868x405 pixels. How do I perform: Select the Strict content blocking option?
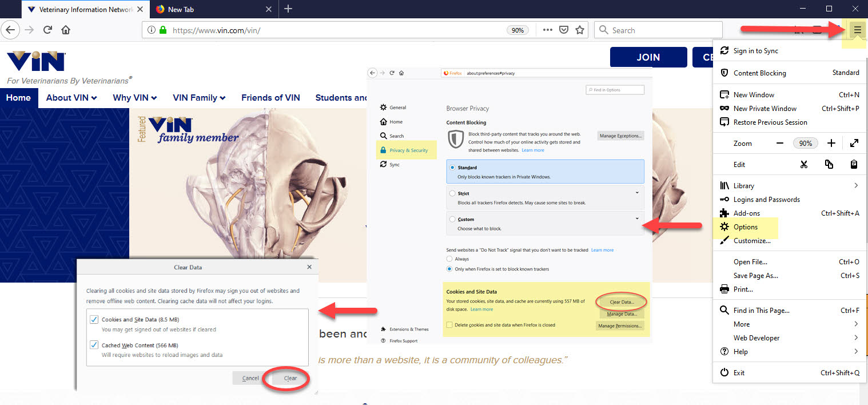546,197
